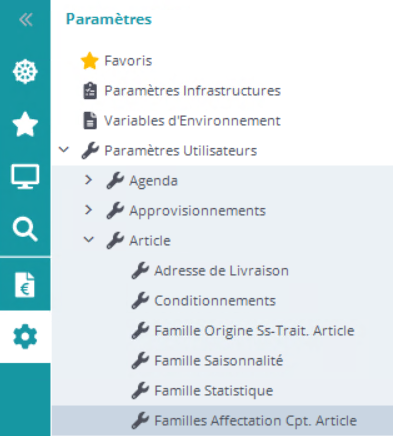Expand the Agenda node arrow
The width and height of the screenshot is (393, 436).
pos(88,180)
